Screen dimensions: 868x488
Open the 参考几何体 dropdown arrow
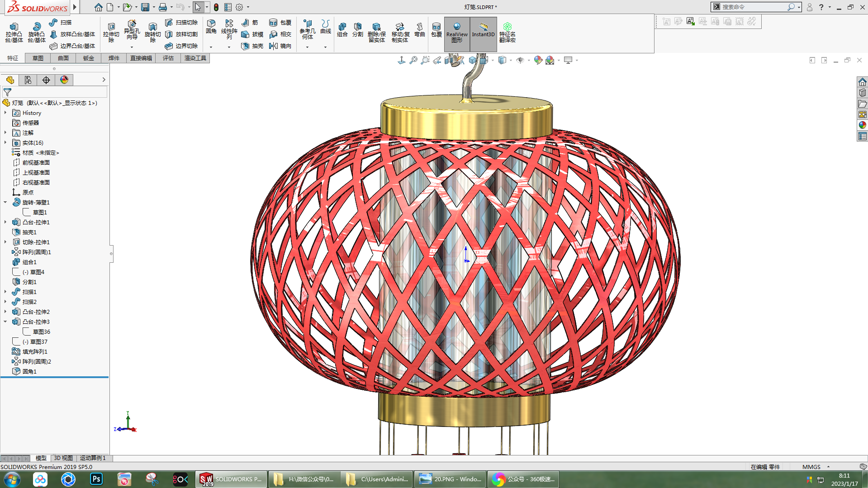point(307,47)
